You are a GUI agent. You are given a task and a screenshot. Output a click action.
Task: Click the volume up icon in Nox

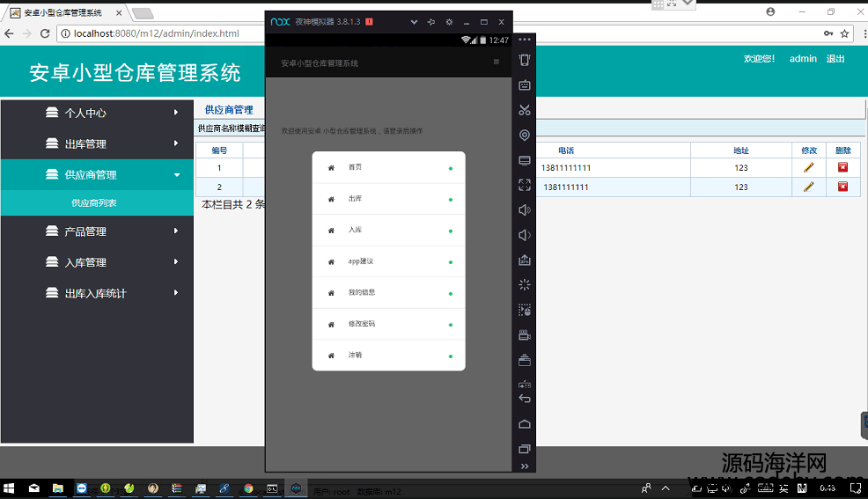pyautogui.click(x=524, y=209)
